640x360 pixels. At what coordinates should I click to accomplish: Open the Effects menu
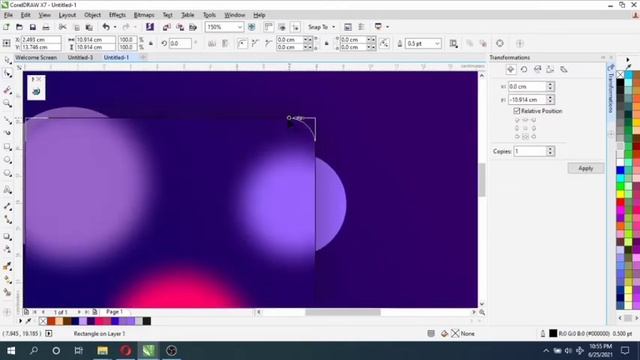point(117,15)
